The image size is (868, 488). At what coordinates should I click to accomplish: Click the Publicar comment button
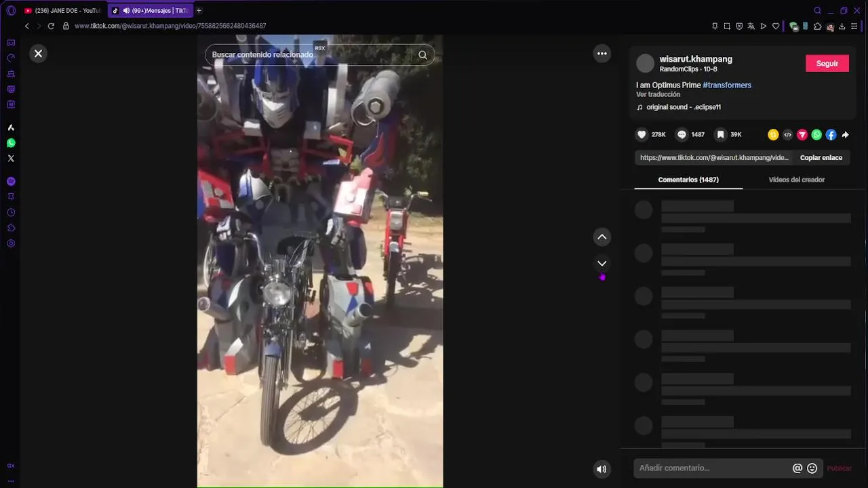tap(839, 468)
